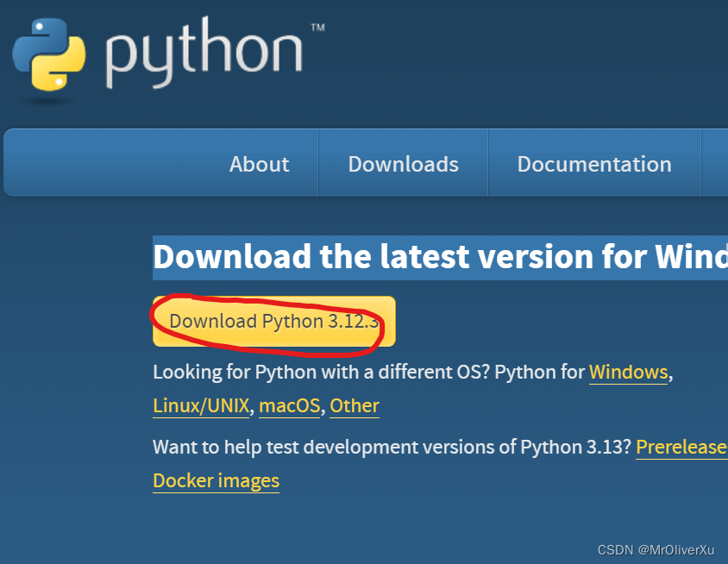Click the TM symbol beside the wordmark
The width and height of the screenshot is (728, 564).
[x=319, y=28]
